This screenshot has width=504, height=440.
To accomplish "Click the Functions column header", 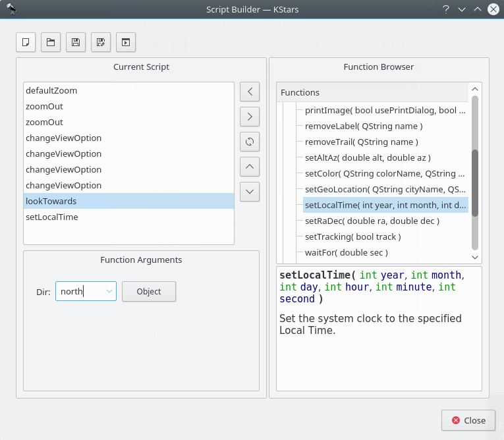I will point(372,92).
